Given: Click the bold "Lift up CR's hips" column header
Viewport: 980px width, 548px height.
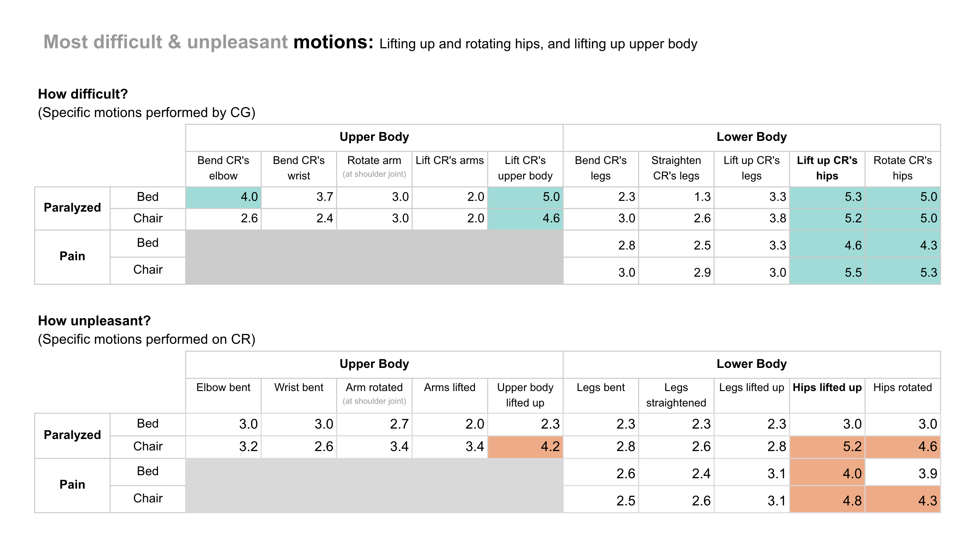Looking at the screenshot, I should 827,168.
